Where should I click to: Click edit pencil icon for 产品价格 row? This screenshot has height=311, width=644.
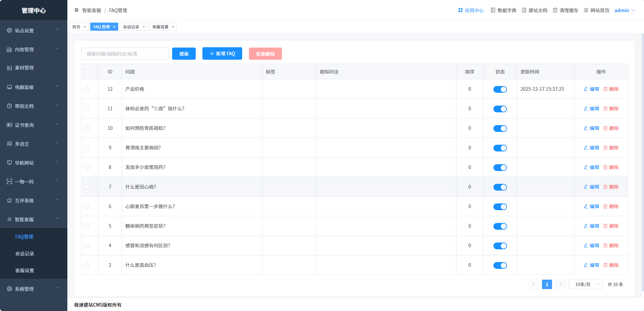(x=586, y=89)
